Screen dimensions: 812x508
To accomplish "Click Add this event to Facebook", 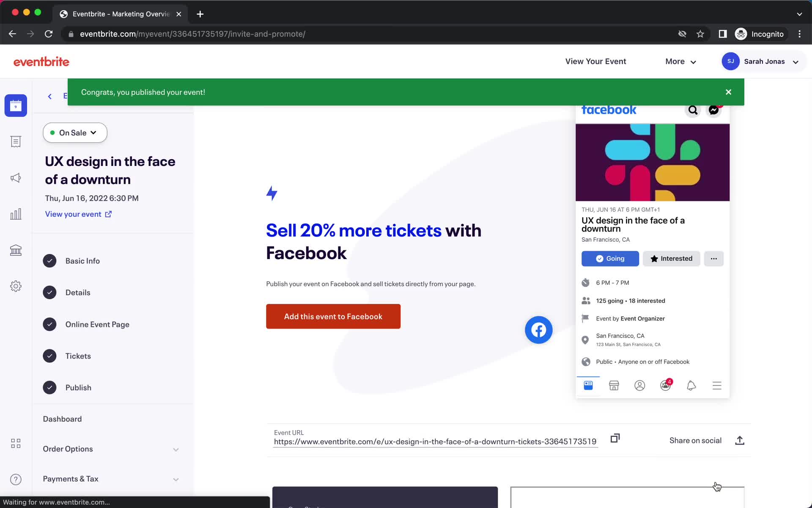I will 333,316.
